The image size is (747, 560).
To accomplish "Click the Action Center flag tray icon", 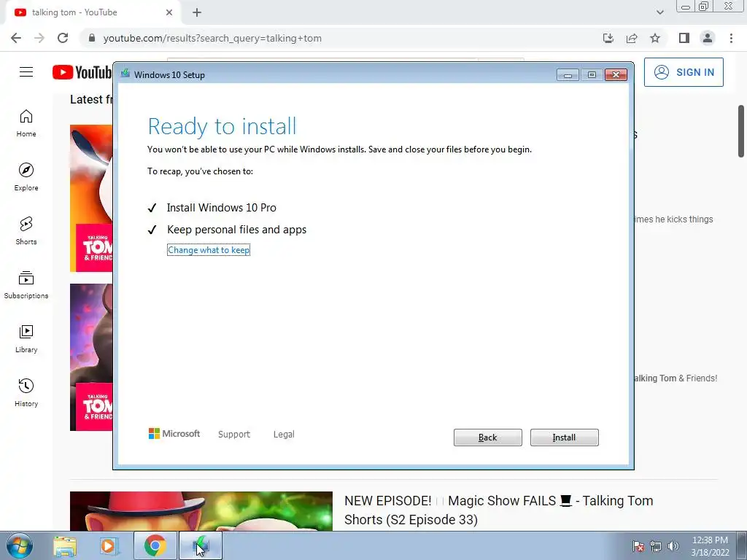I will (x=638, y=546).
